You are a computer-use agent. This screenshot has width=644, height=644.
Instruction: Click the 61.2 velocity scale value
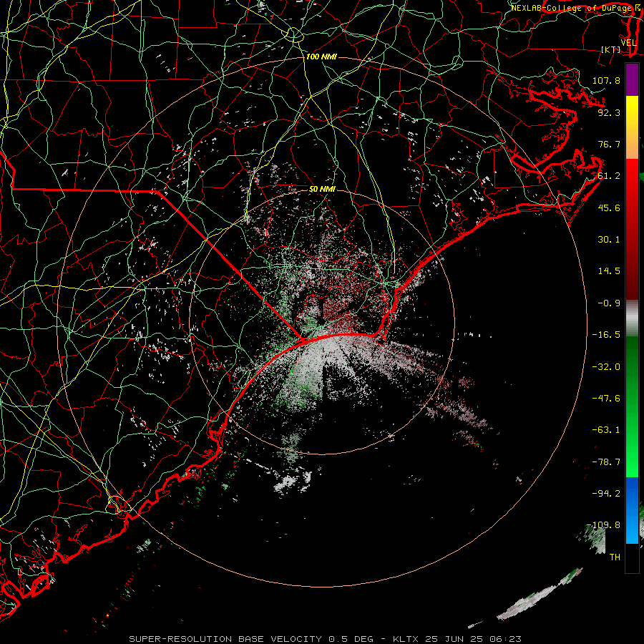[609, 176]
